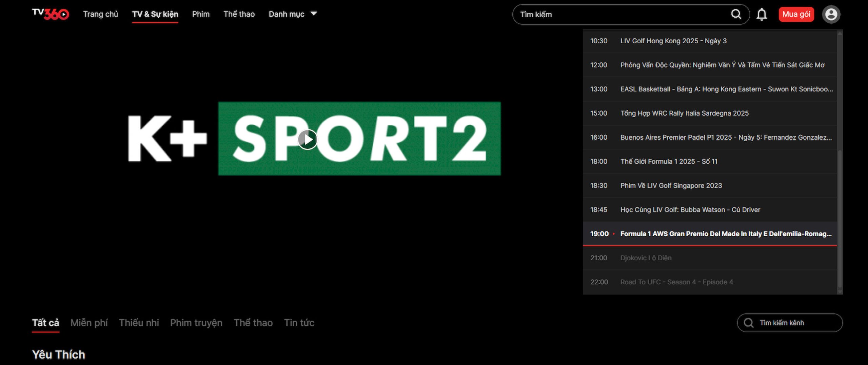Open the Phim section
Screen dimensions: 868x365
click(x=201, y=14)
